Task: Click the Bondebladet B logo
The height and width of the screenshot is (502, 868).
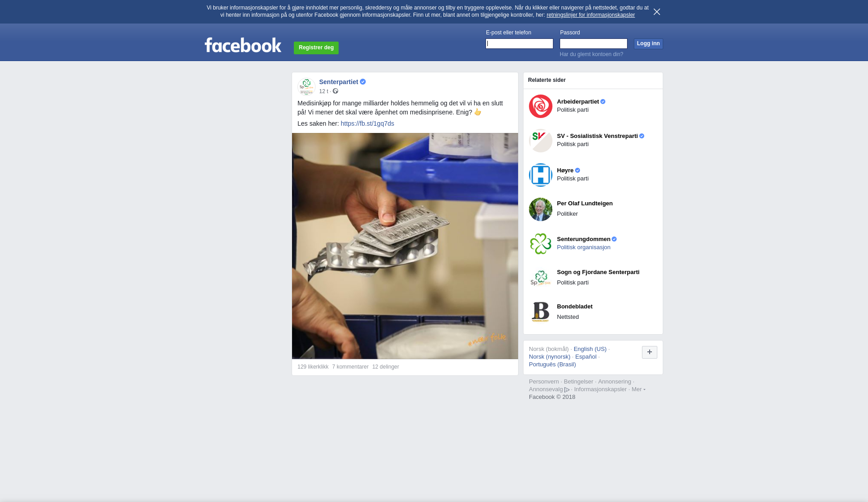Action: tap(541, 313)
